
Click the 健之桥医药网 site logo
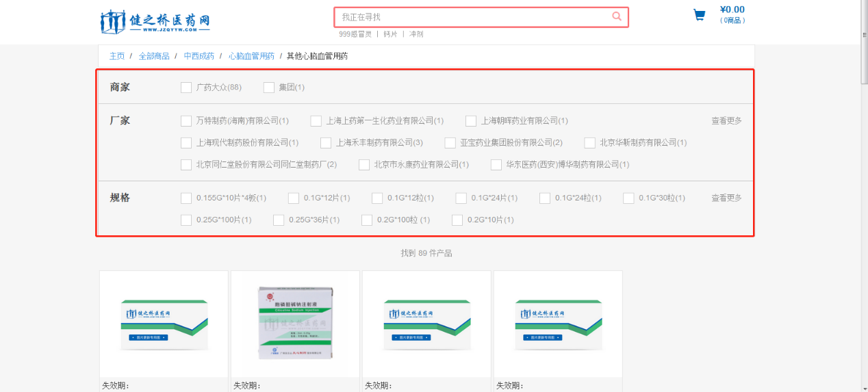coord(155,21)
